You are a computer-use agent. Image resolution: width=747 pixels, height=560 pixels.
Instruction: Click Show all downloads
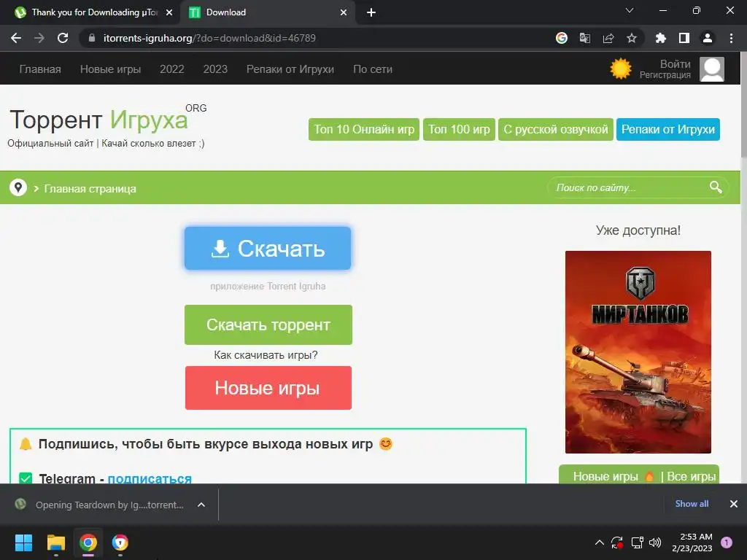[692, 504]
